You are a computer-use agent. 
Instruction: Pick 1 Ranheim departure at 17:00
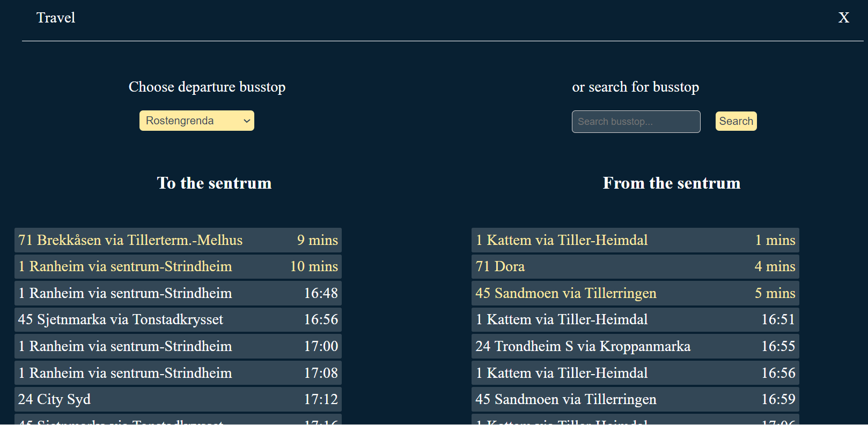[x=178, y=346]
